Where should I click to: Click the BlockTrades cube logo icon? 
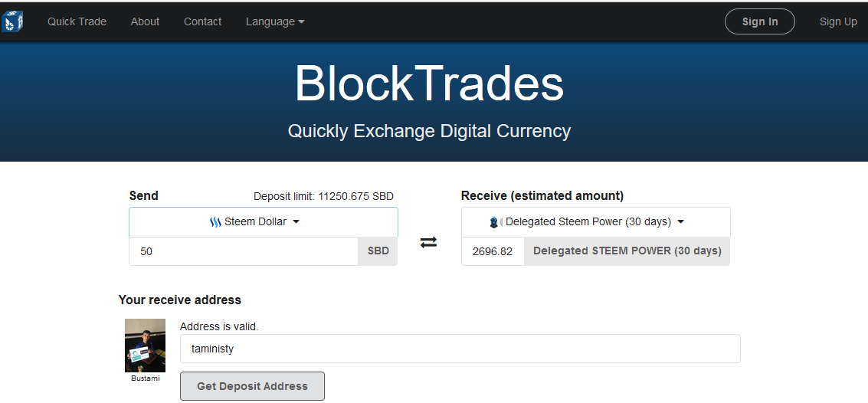point(12,21)
